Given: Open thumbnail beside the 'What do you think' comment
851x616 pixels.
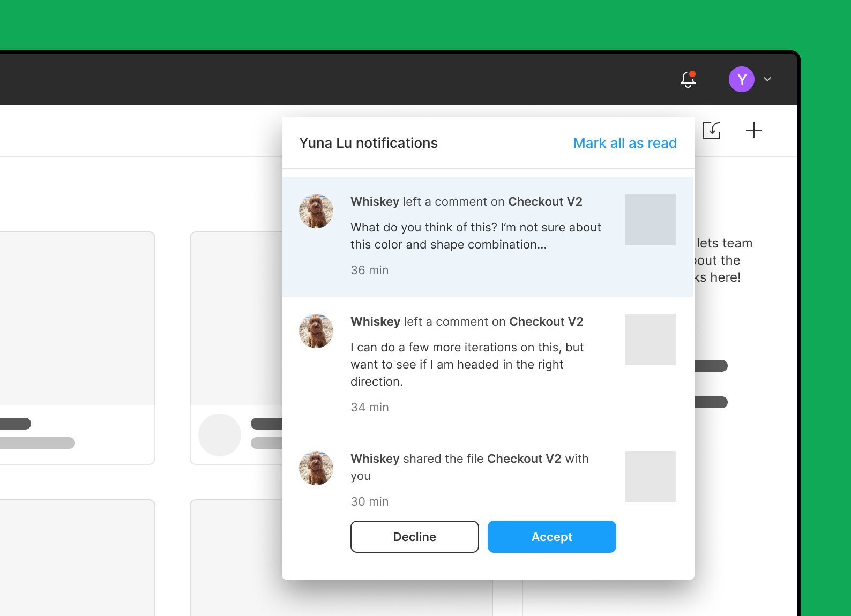Looking at the screenshot, I should [x=650, y=220].
